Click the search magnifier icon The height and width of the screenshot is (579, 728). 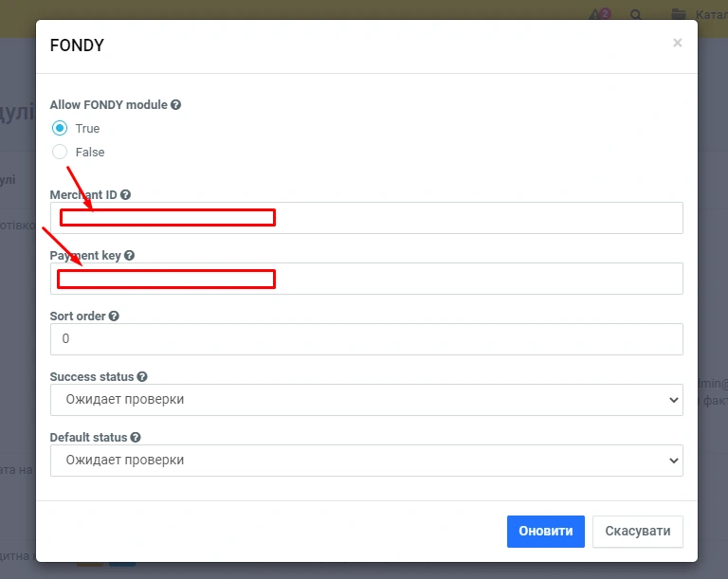636,15
